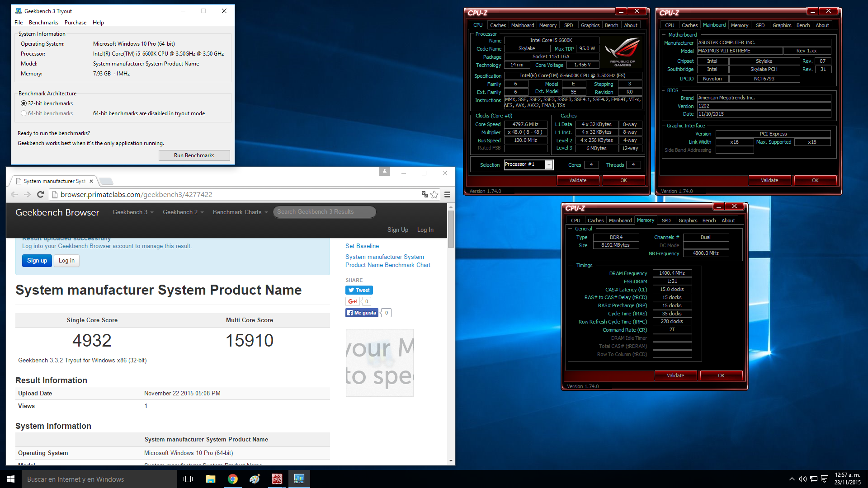Screen dimensions: 868x488
Task: Click Sign Up in the Geekbench navbar
Action: 398,230
